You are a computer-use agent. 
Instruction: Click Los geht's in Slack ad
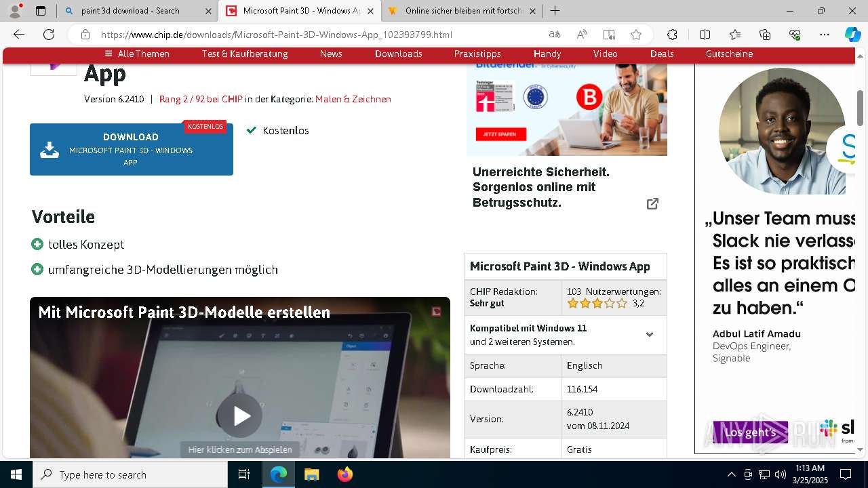tap(750, 432)
